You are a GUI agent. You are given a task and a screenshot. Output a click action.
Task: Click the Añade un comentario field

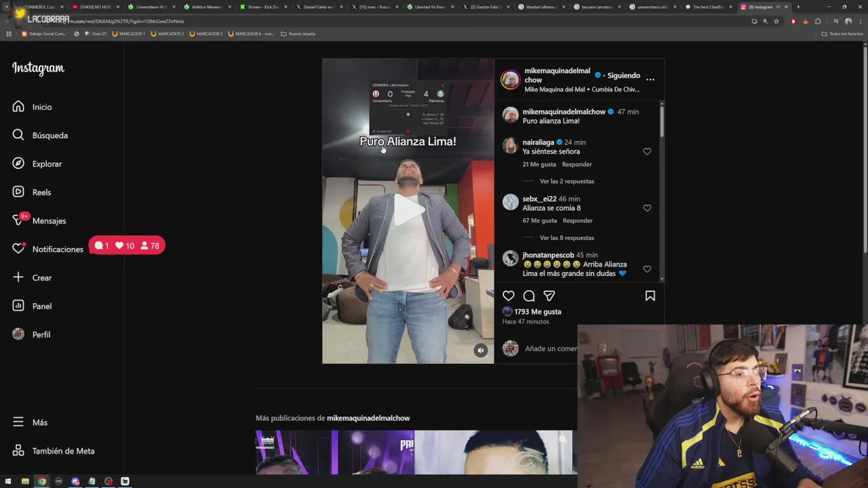click(551, 348)
